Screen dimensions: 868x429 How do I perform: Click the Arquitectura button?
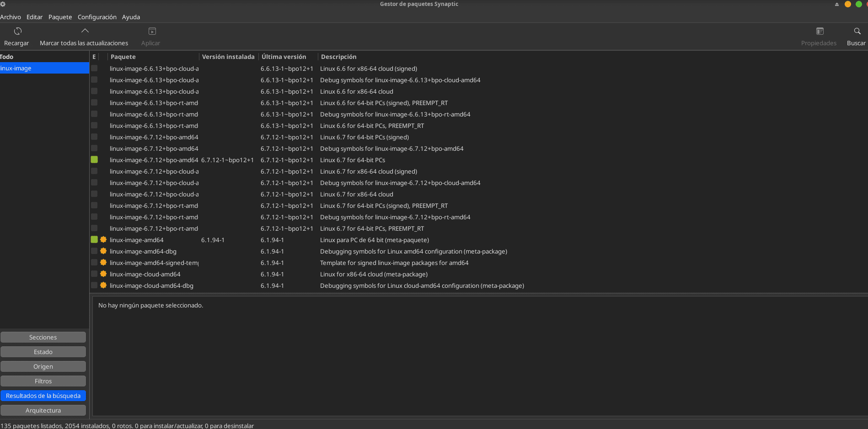click(43, 410)
